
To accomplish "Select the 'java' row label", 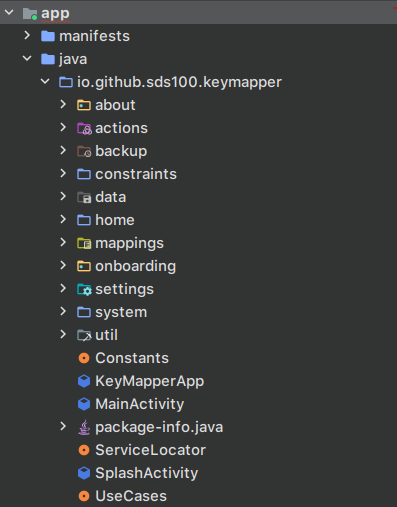I will [x=73, y=59].
